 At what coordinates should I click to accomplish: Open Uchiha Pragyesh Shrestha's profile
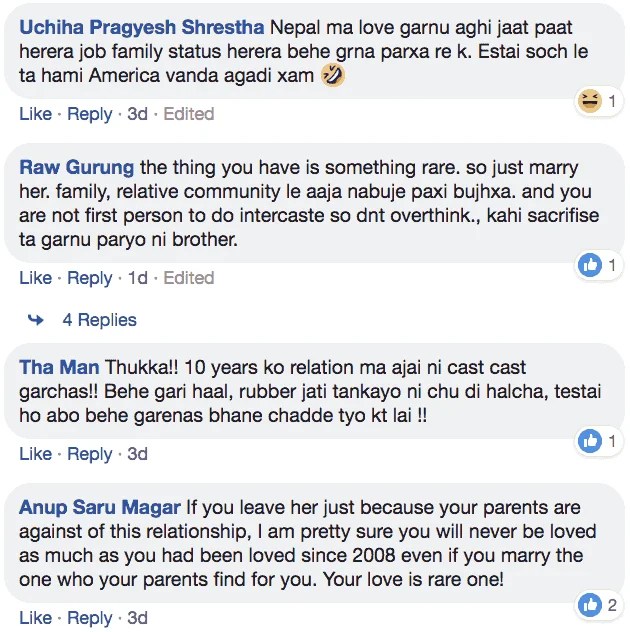click(141, 26)
